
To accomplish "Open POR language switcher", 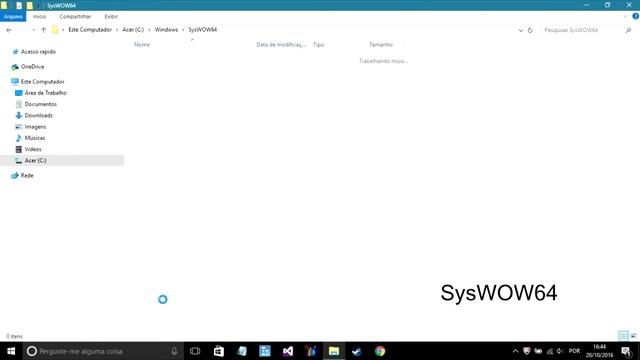I will (574, 351).
